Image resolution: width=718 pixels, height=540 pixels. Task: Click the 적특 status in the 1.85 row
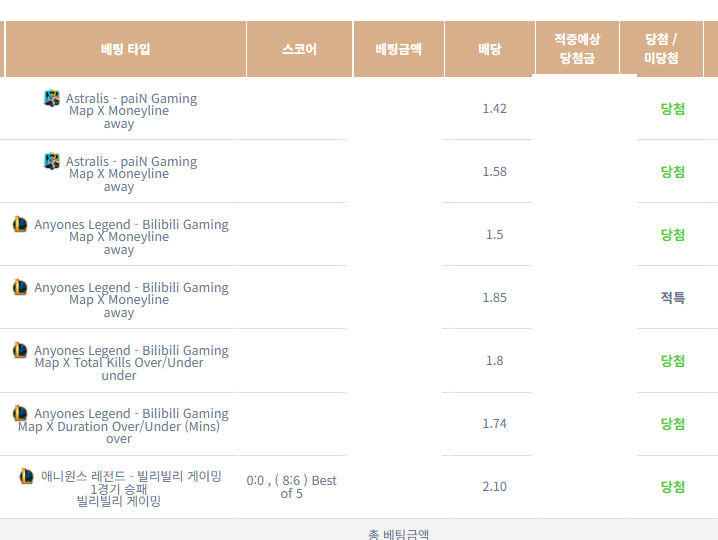click(x=673, y=298)
